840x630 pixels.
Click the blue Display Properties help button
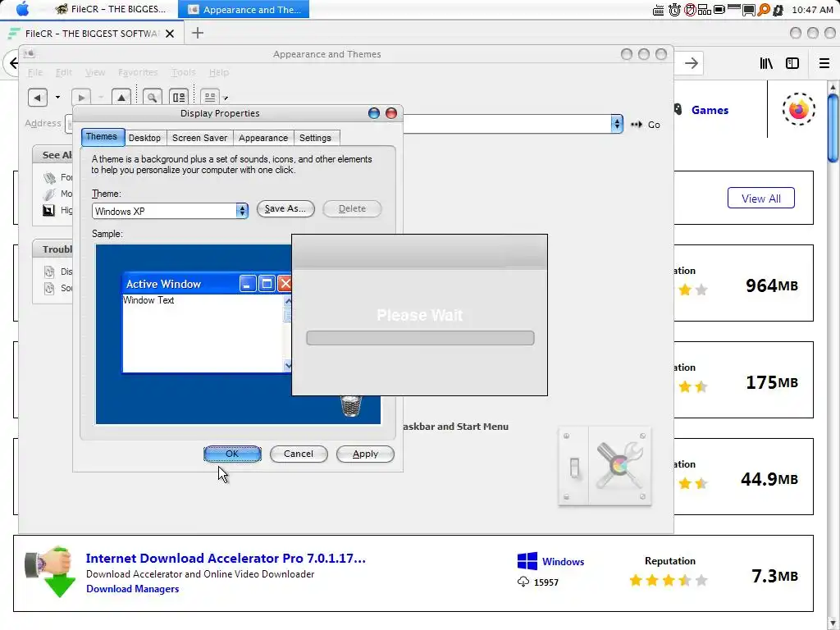[x=374, y=113]
